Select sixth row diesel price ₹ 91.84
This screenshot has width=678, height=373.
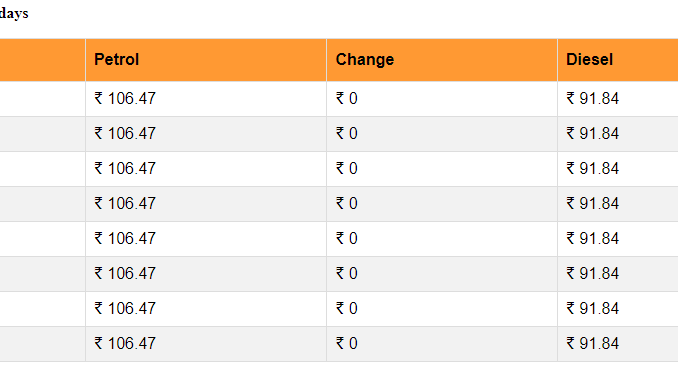click(593, 274)
